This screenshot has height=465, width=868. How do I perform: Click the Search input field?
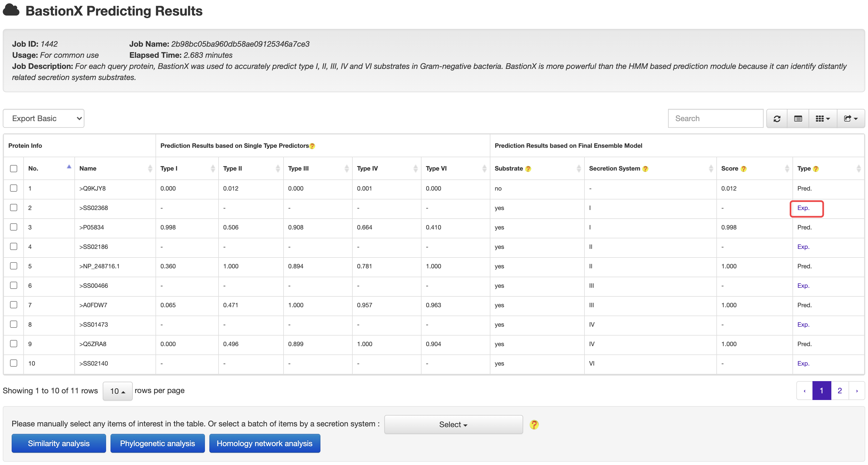715,118
